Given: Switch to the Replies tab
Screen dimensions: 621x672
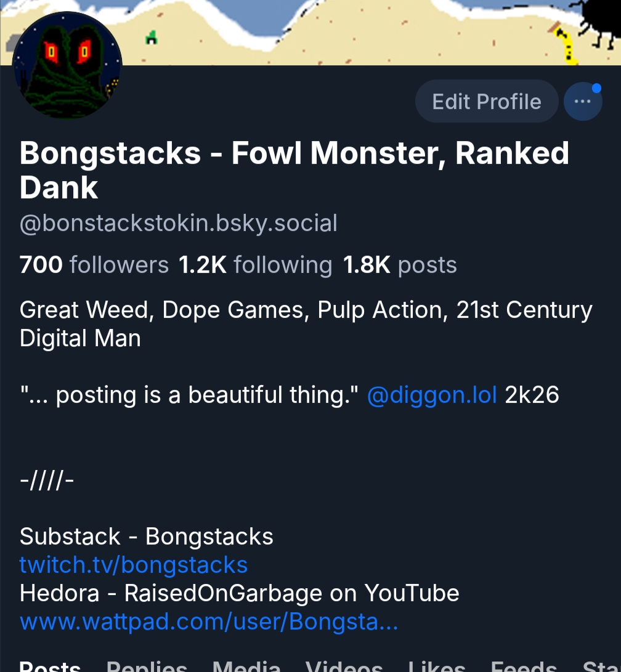Looking at the screenshot, I should (147, 666).
